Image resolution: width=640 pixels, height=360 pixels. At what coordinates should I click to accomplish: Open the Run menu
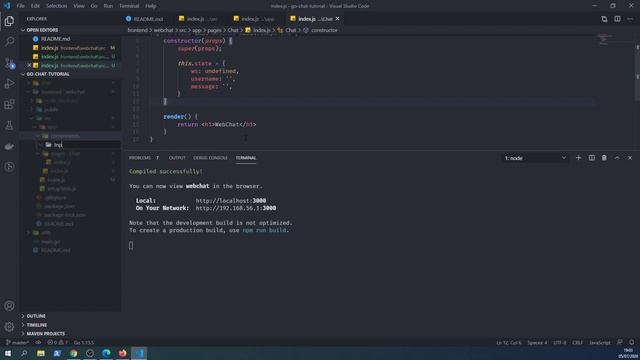(x=108, y=6)
